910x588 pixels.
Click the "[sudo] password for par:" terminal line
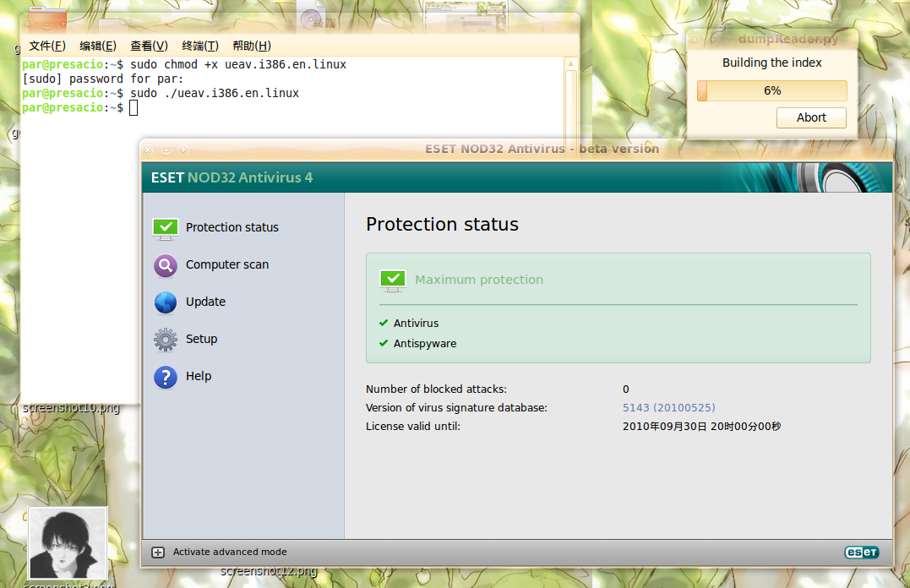(x=102, y=79)
